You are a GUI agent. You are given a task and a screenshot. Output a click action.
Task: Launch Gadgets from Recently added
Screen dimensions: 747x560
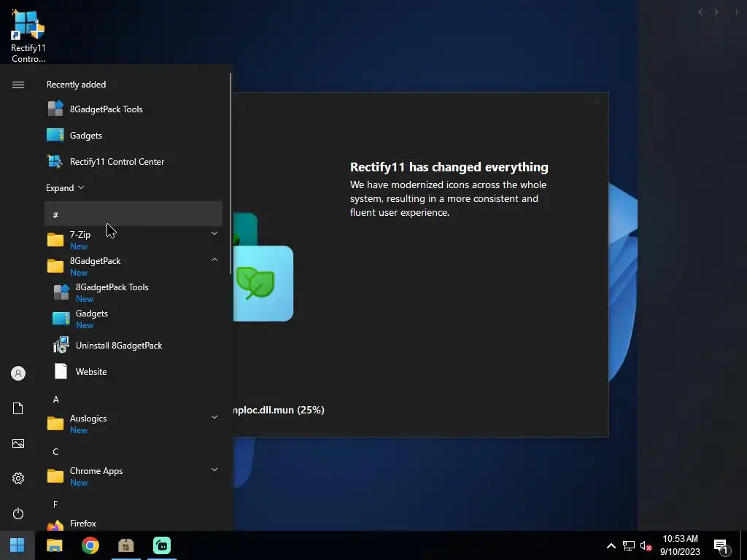click(133, 135)
